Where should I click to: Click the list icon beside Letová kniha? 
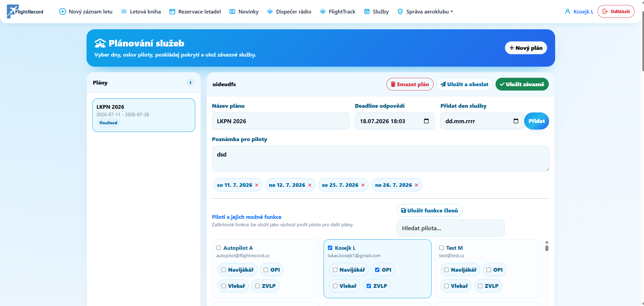click(x=124, y=11)
